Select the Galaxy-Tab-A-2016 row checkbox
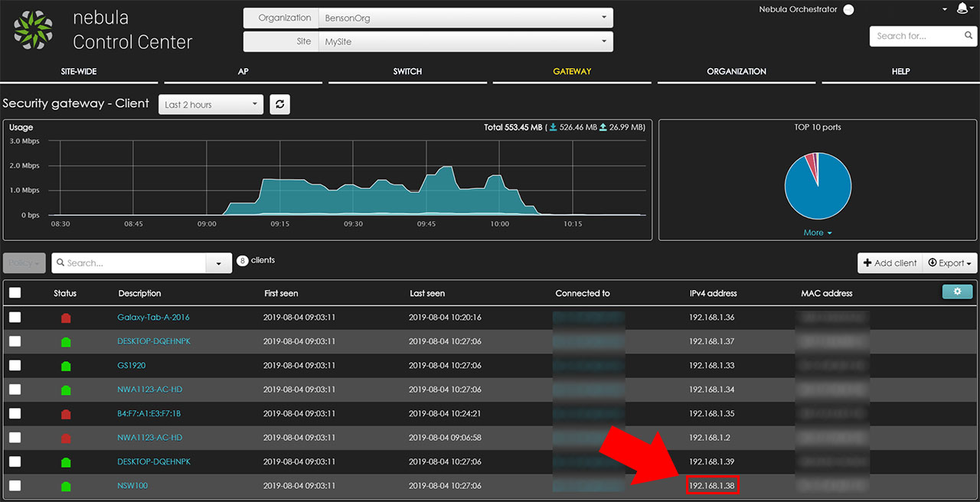Image resolution: width=980 pixels, height=502 pixels. pos(15,318)
